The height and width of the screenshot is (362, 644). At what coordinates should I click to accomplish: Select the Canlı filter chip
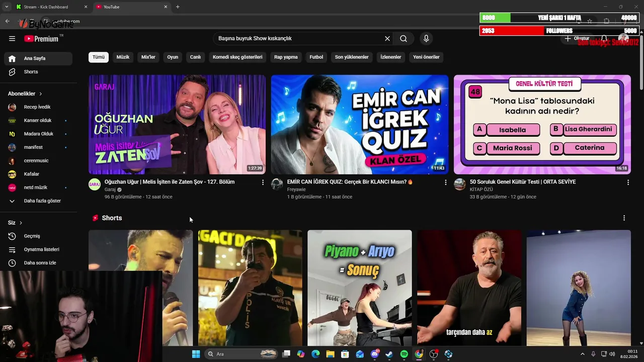[x=195, y=57]
